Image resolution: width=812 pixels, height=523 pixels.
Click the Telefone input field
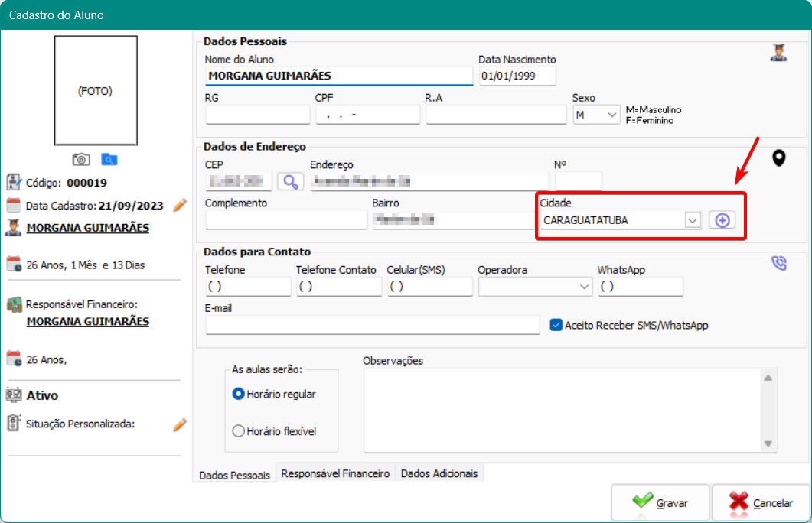248,287
